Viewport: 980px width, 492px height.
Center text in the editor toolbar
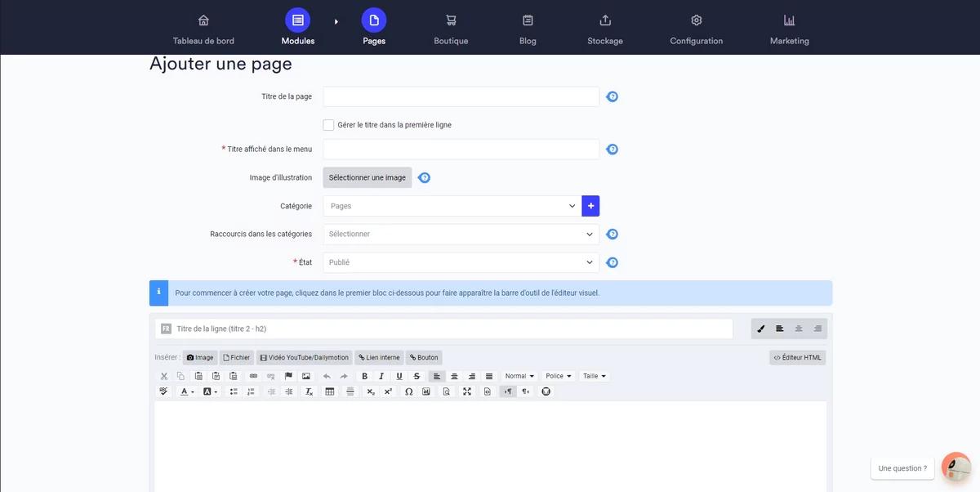click(454, 376)
